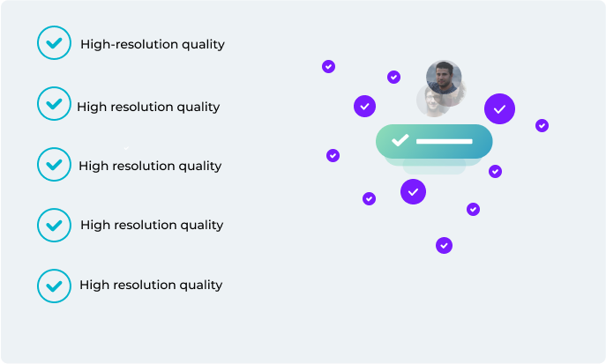The height and width of the screenshot is (364, 606).
Task: Click small purple checkmark just left of man's avatar
Action: click(393, 78)
